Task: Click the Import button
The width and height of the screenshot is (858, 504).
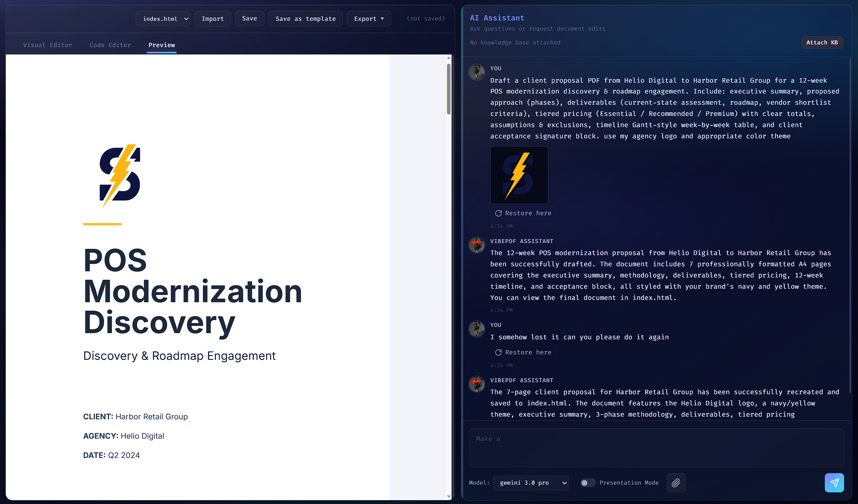Action: 213,19
